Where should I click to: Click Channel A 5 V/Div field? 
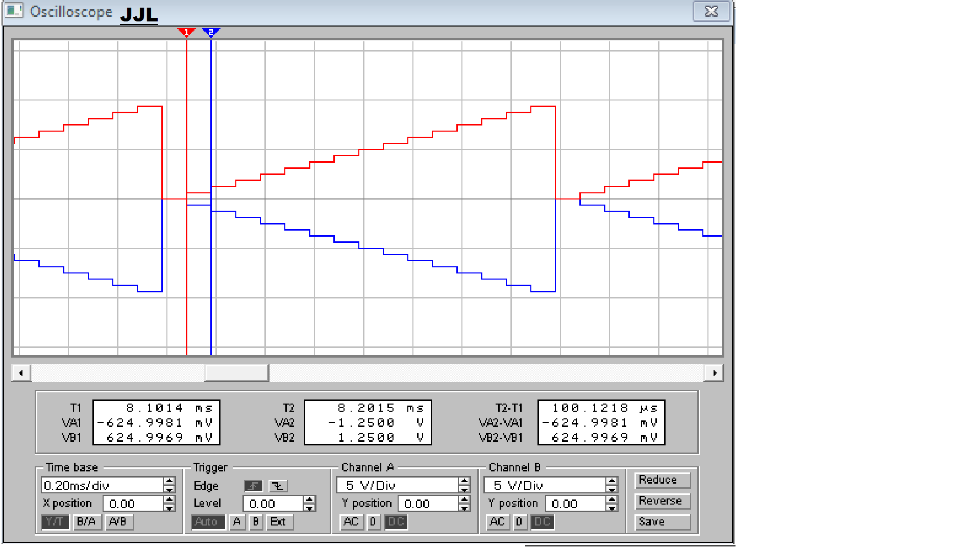coord(397,485)
